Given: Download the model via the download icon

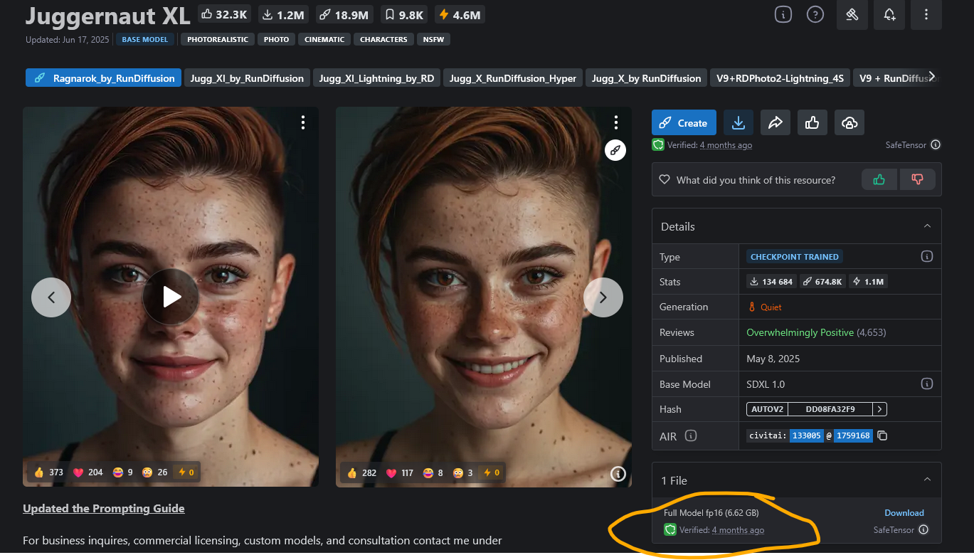Looking at the screenshot, I should tap(739, 123).
